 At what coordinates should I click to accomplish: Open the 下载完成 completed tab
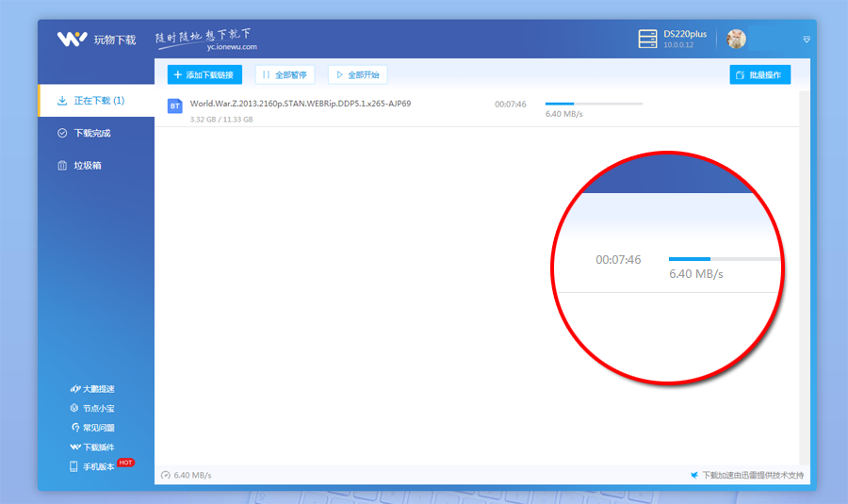[x=96, y=133]
